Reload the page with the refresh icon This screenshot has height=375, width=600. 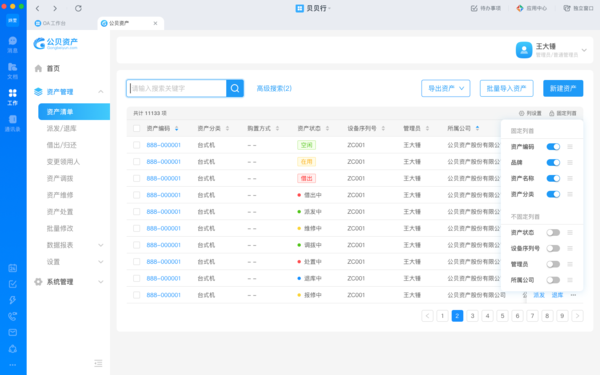78,8
